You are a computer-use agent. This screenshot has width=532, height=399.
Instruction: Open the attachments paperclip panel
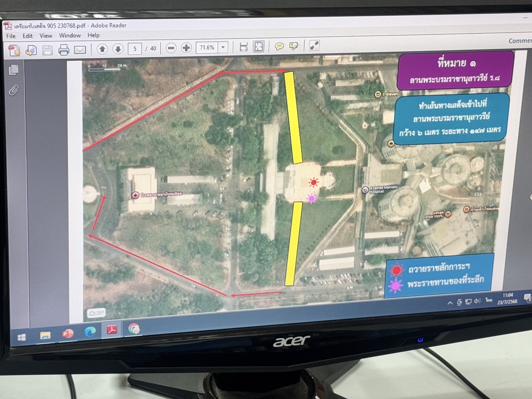click(x=13, y=90)
